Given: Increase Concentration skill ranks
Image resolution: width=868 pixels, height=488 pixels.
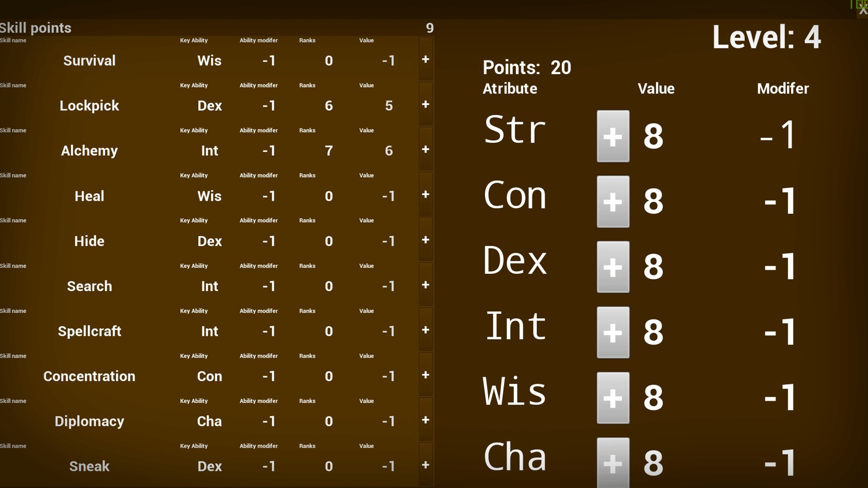Looking at the screenshot, I should pyautogui.click(x=425, y=375).
